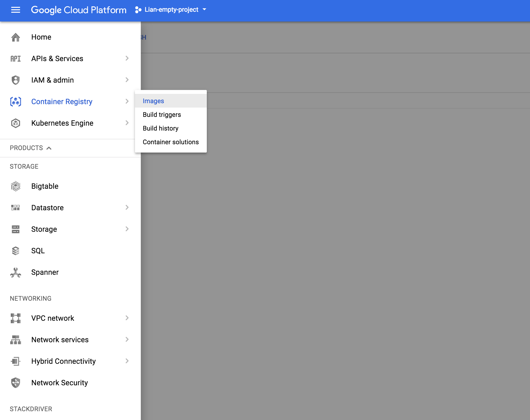Image resolution: width=530 pixels, height=420 pixels.
Task: Expand APIs & Services submenu arrow
Action: click(x=127, y=58)
